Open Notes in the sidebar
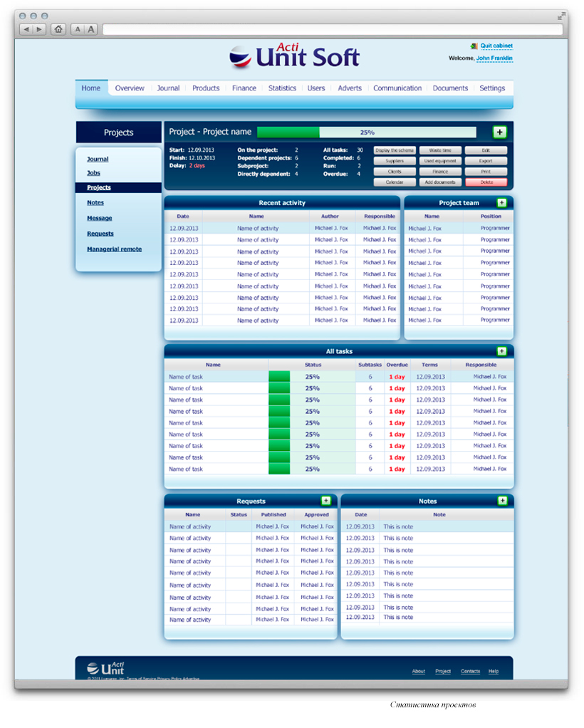The width and height of the screenshot is (584, 728). (x=95, y=202)
